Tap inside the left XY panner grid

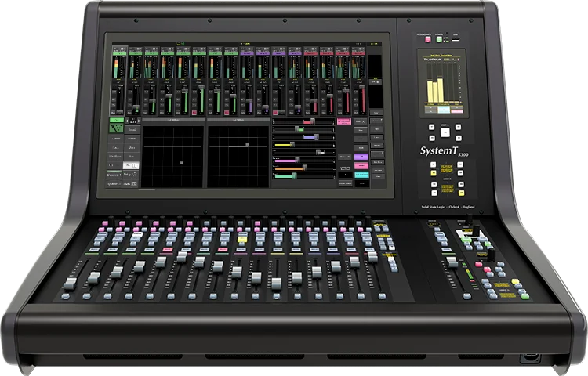coord(172,157)
